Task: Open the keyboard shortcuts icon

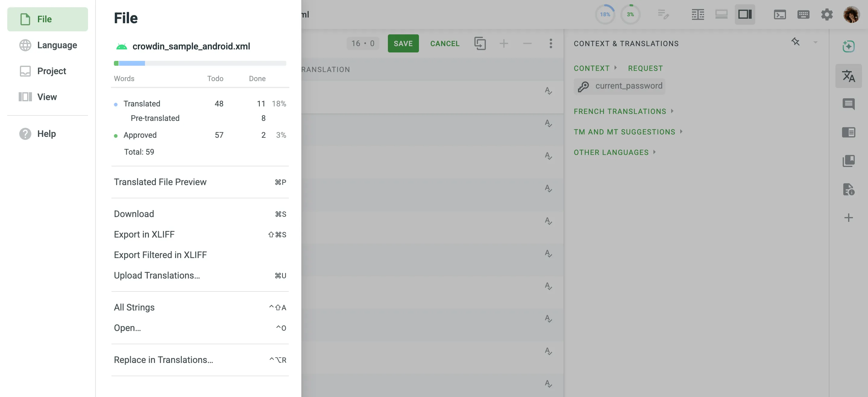Action: (x=803, y=14)
